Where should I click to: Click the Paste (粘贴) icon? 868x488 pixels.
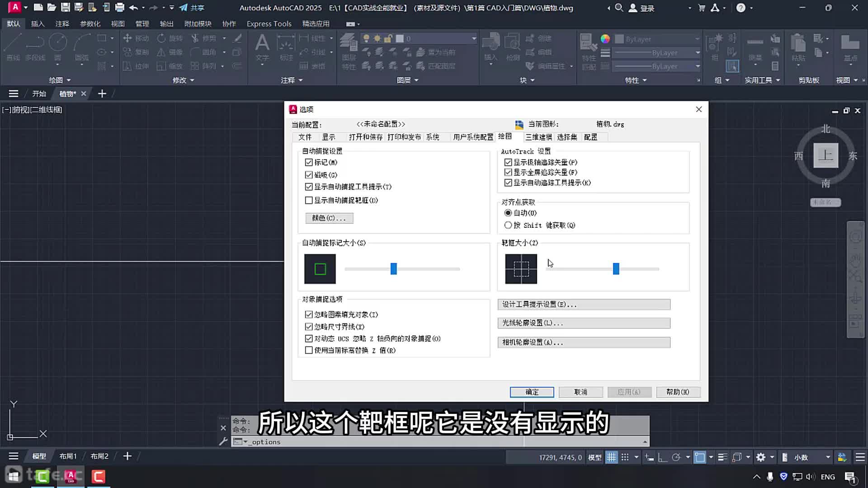point(798,47)
